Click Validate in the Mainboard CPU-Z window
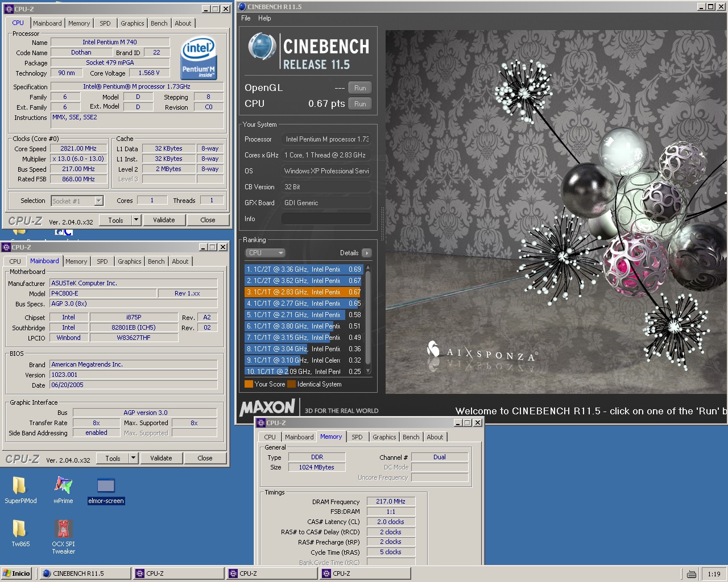The height and width of the screenshot is (582, 728). [x=161, y=458]
